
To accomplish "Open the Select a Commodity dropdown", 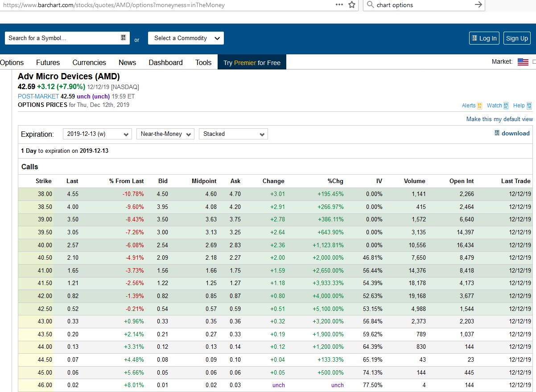I will tap(186, 38).
